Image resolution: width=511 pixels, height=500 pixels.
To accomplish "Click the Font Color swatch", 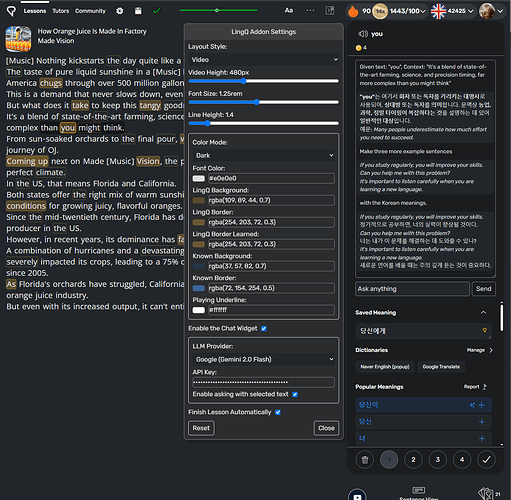I will pos(199,178).
